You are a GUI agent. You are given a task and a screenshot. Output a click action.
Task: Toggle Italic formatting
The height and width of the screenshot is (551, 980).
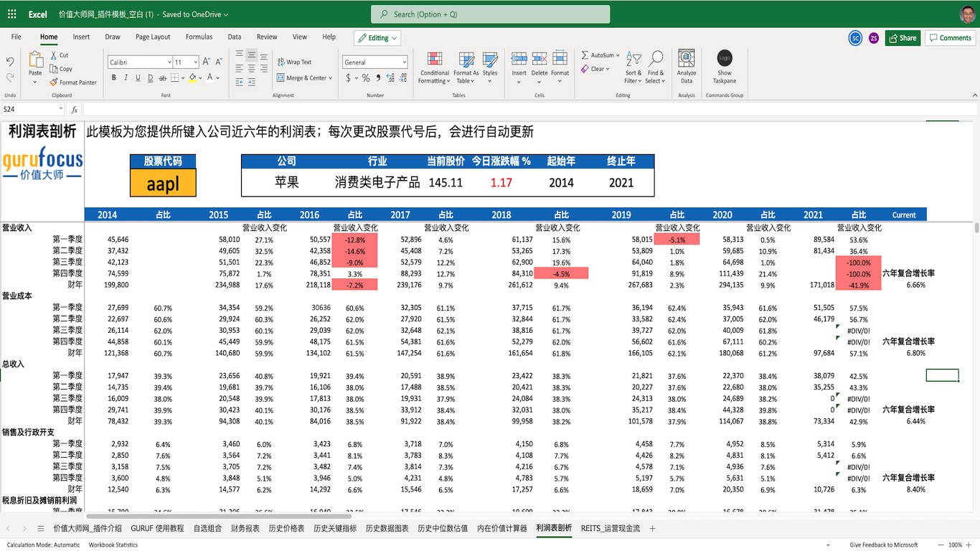pos(126,77)
